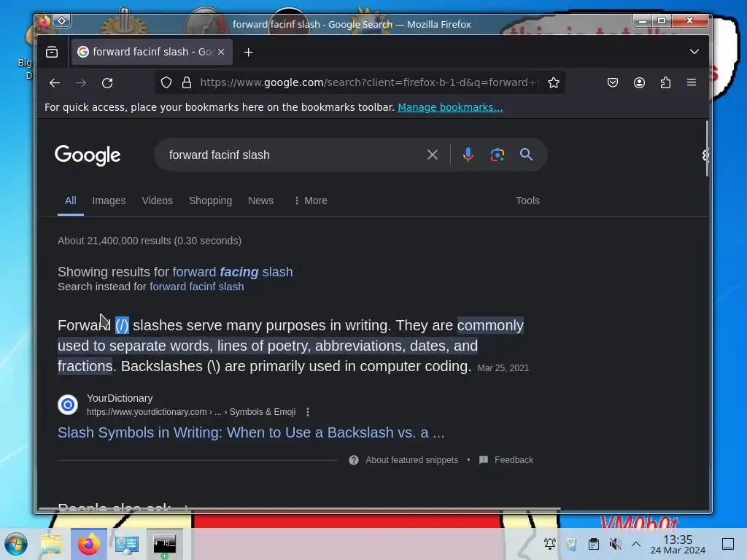Open the Firefox hamburger application menu
Screen dimensions: 747x560
pyautogui.click(x=692, y=83)
